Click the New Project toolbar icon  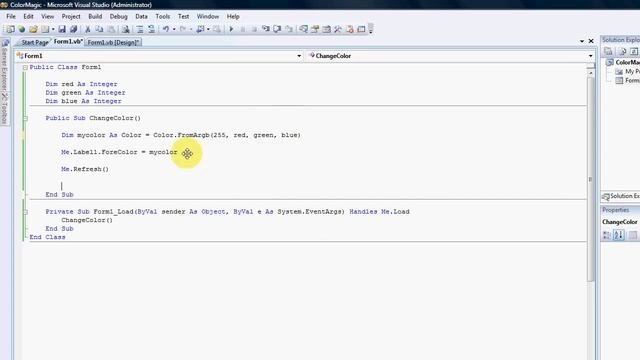[x=10, y=29]
